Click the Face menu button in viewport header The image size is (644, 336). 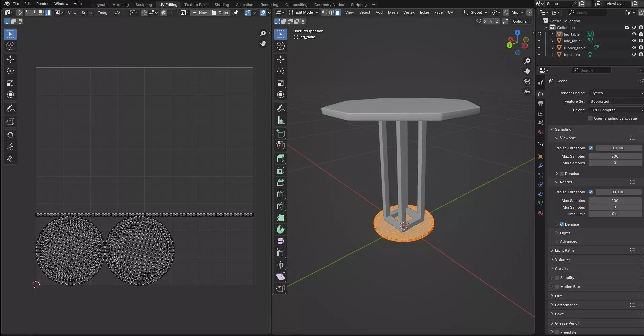pos(438,12)
